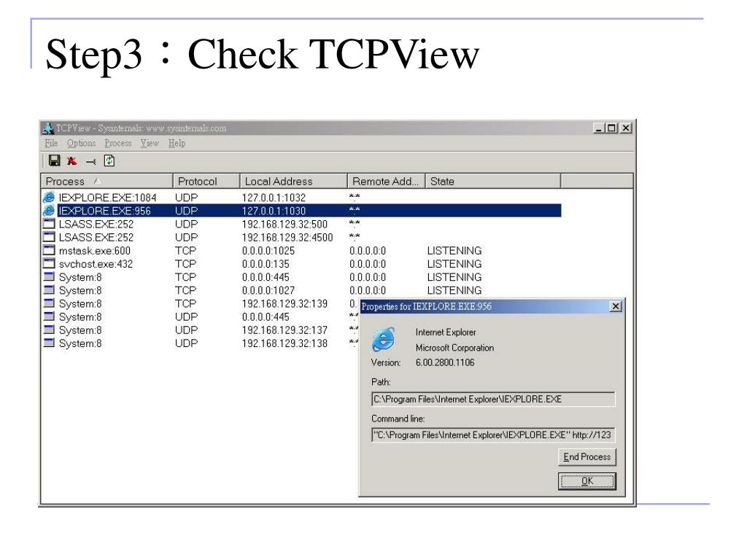747x560 pixels.
Task: Sort by the Local Address column header
Action: (293, 182)
